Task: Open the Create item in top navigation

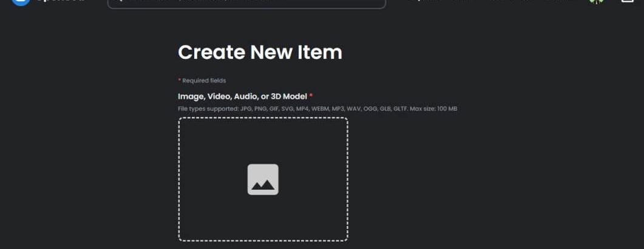Action: coord(555,1)
